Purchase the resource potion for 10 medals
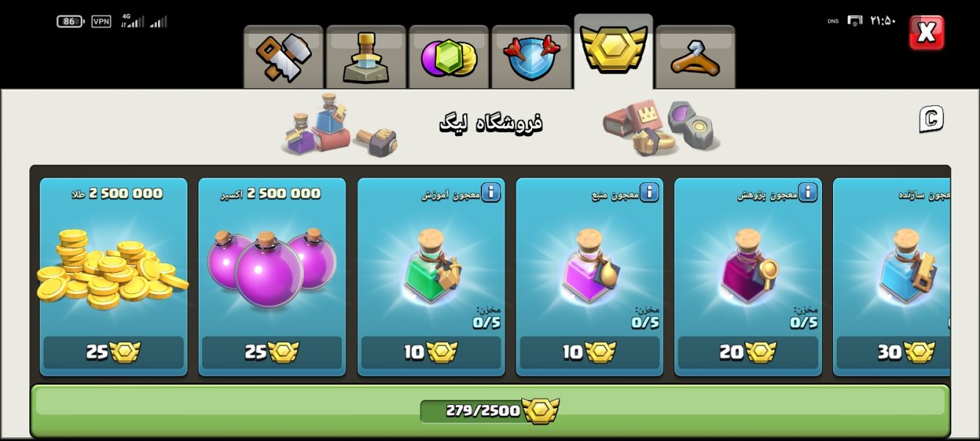Viewport: 980px width, 441px height. point(590,353)
